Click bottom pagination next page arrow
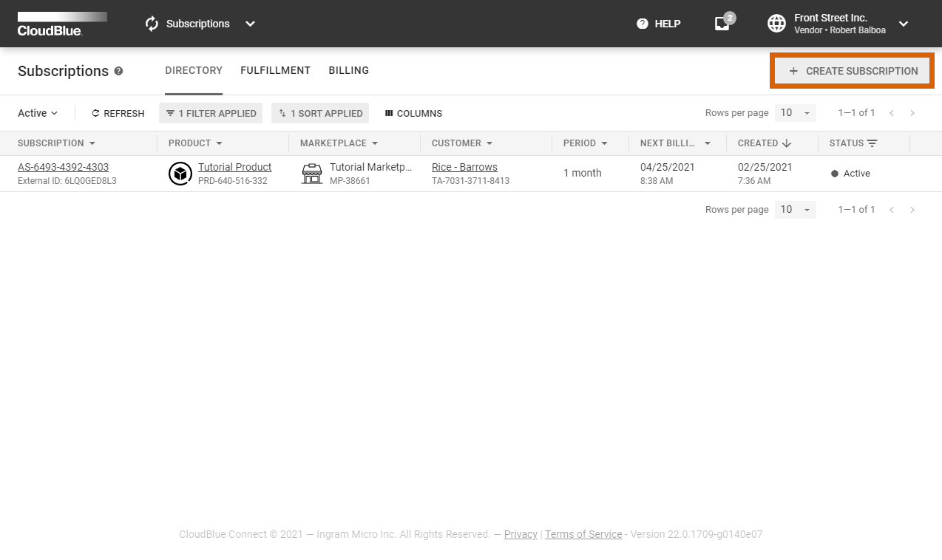942x560 pixels. pyautogui.click(x=912, y=210)
